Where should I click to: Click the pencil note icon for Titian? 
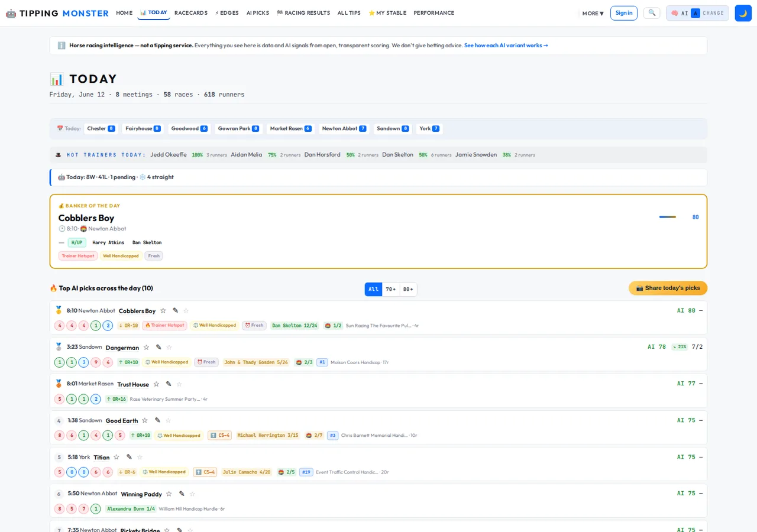coord(129,457)
